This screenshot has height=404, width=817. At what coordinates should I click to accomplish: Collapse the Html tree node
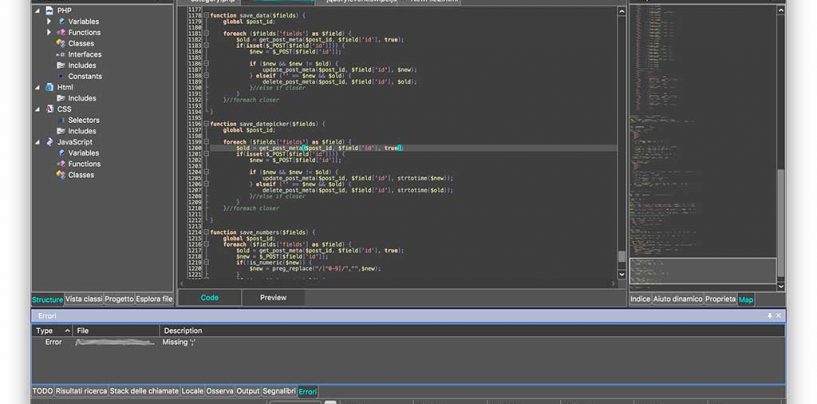[x=38, y=87]
